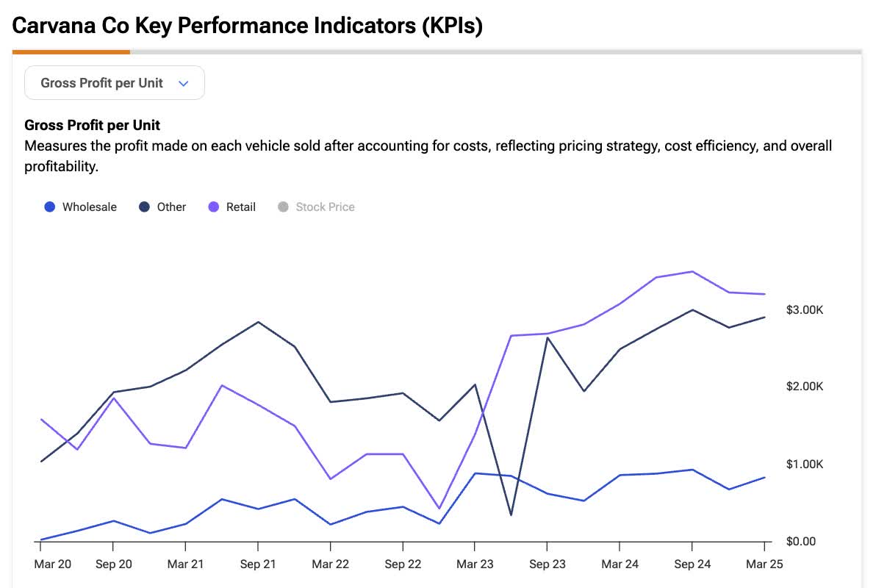
Task: Click the Sep 23 axis tick label
Action: [547, 564]
